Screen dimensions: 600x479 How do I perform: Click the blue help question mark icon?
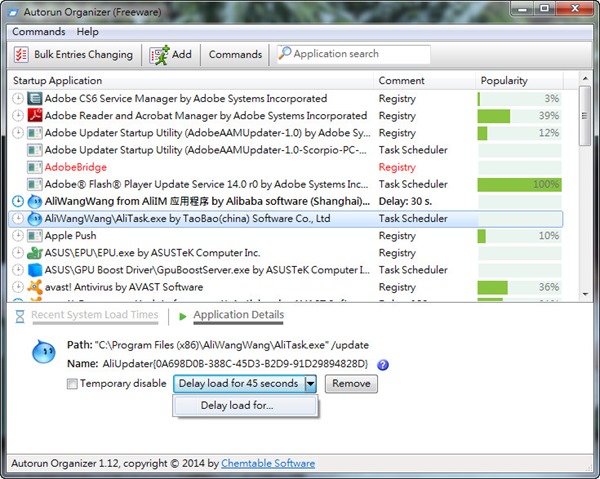click(383, 365)
